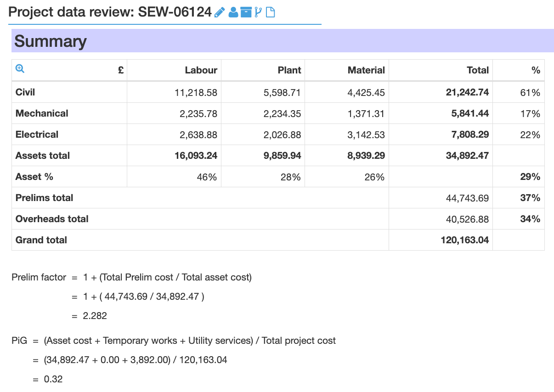554x392 pixels.
Task: Click Overheads total value 40,526.88
Action: click(x=467, y=219)
